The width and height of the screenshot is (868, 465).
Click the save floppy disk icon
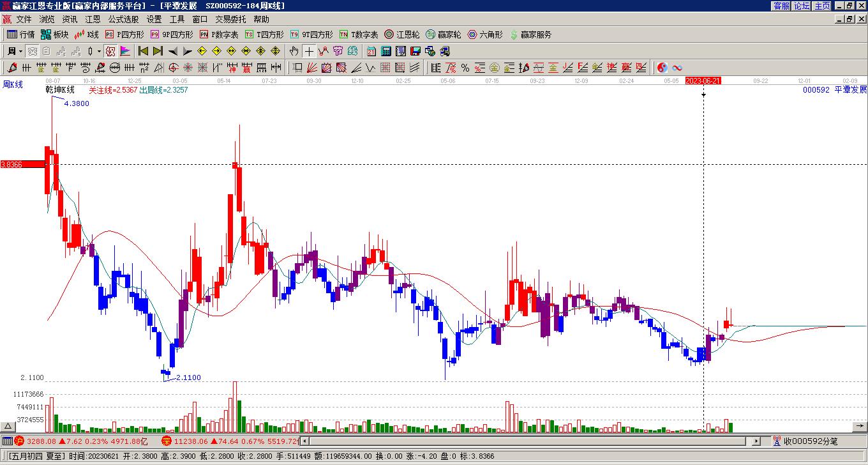[415, 51]
